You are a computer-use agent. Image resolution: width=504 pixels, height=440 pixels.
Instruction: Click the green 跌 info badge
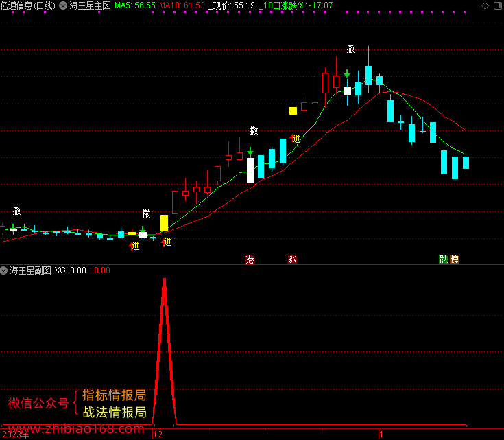[444, 259]
